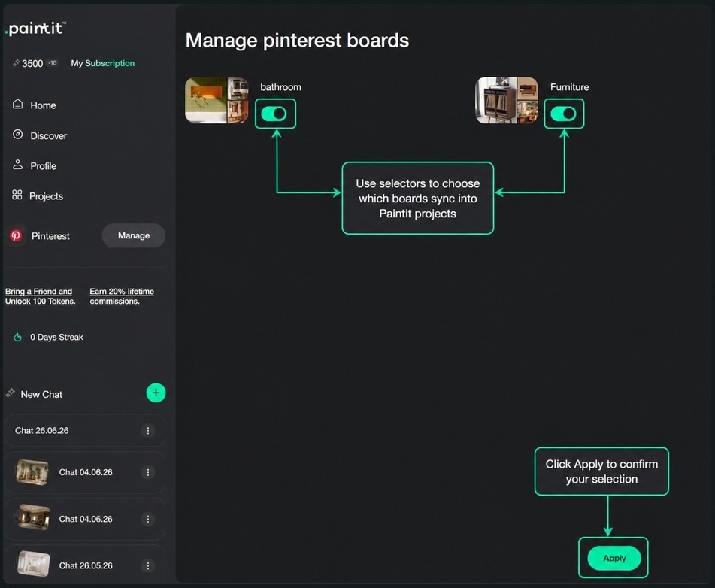715x588 pixels.
Task: Click the Discover compass icon
Action: pos(17,134)
